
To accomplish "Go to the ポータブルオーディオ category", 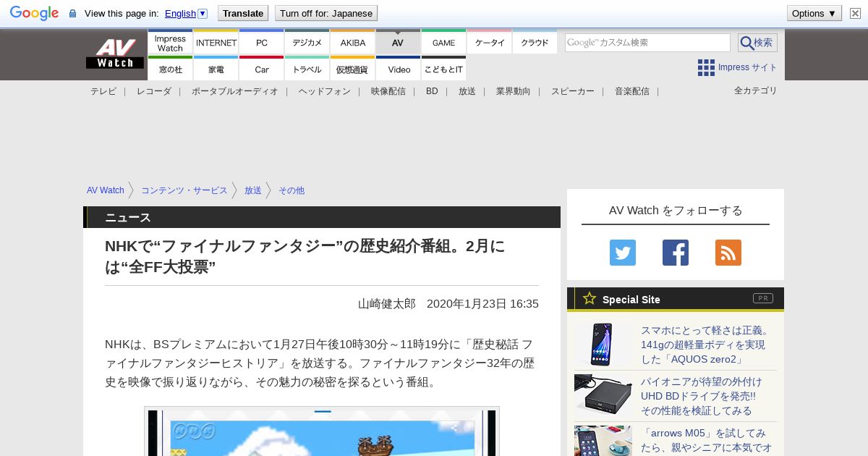I will tap(234, 91).
